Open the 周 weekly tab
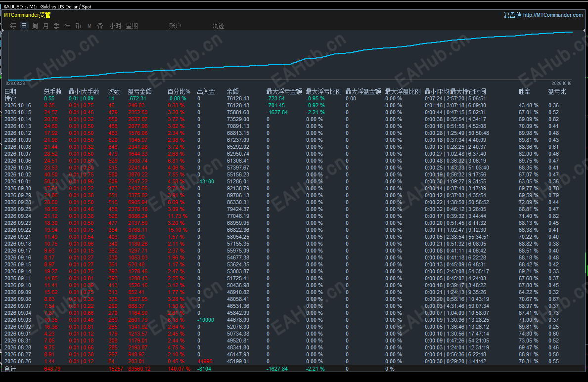Viewport: 588px width, 382px height. click(x=35, y=26)
